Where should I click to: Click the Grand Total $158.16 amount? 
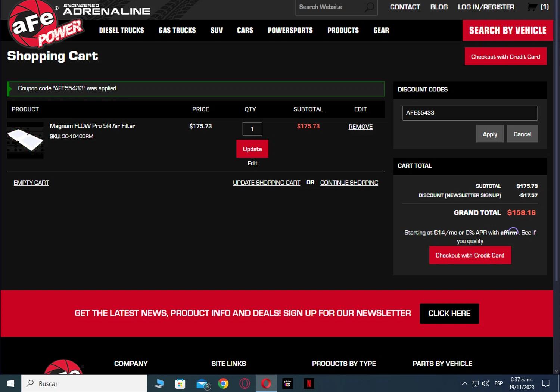point(522,213)
